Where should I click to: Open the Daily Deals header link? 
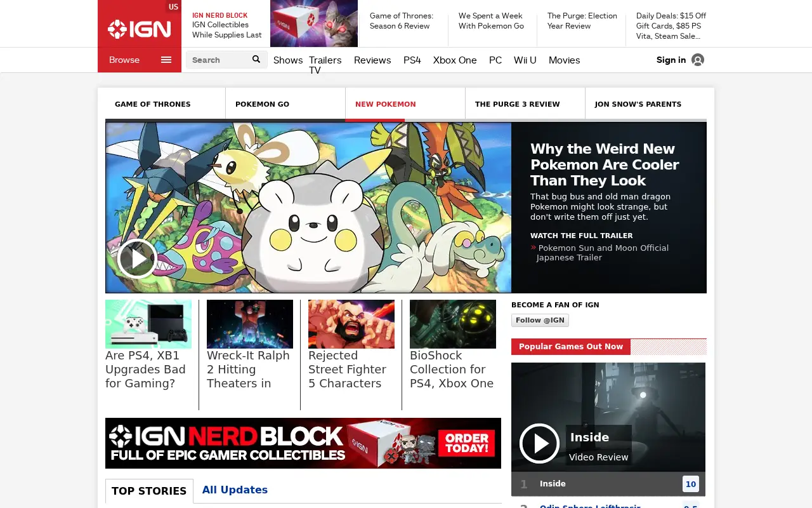[x=671, y=26]
